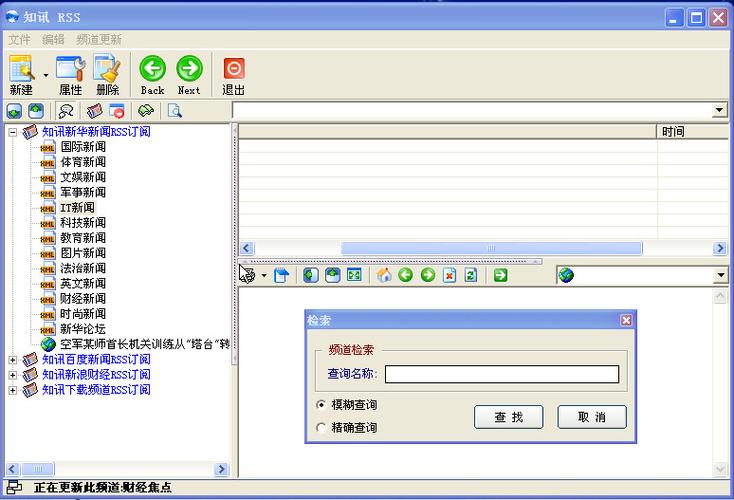Select the IT新闻 channel
The width and height of the screenshot is (734, 500).
click(77, 207)
